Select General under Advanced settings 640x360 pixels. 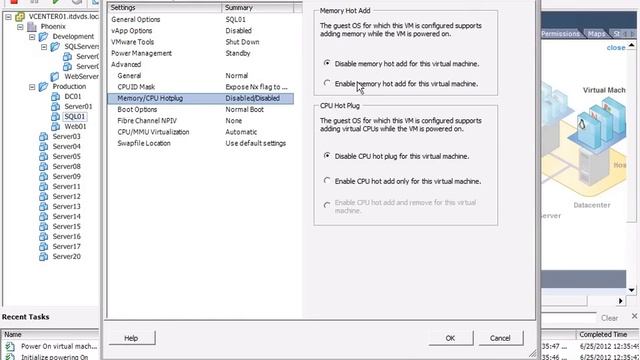[200, 76]
